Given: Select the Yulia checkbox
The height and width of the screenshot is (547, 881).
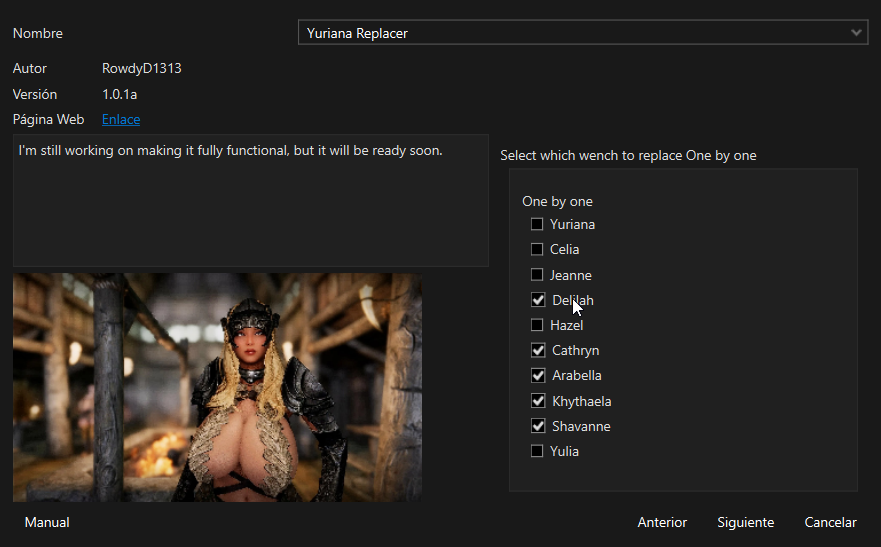Looking at the screenshot, I should tap(537, 451).
